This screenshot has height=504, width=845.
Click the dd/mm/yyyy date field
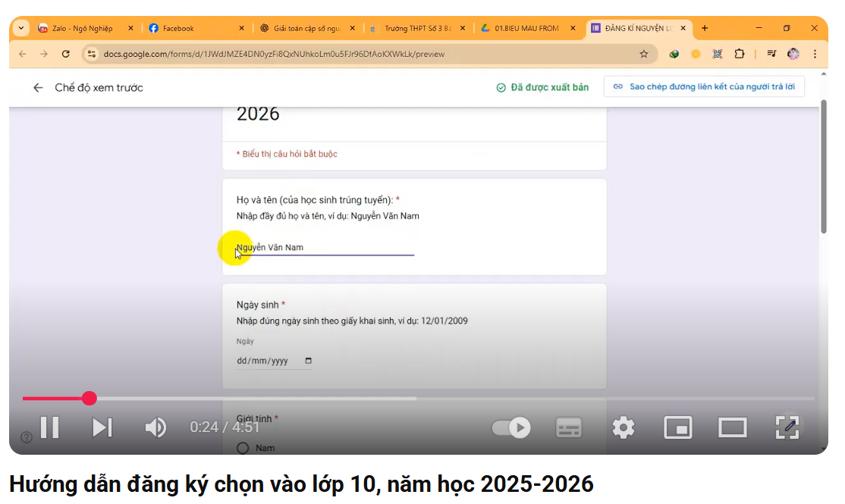274,361
